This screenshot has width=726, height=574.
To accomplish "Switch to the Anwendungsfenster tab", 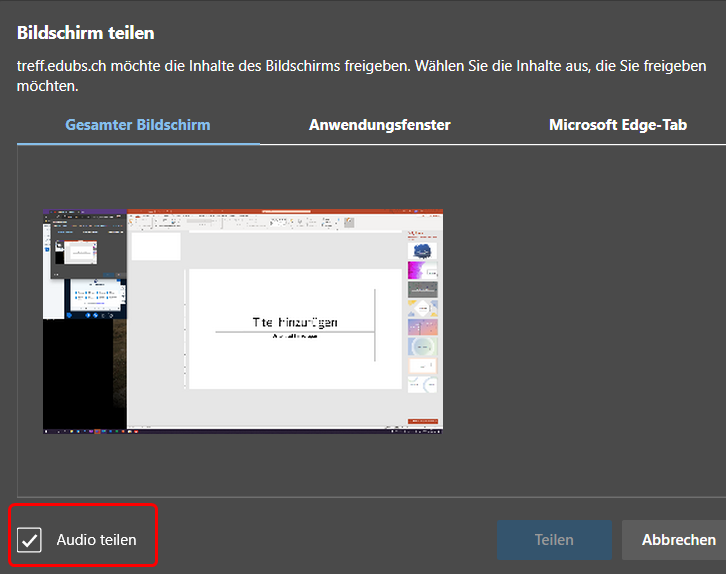I will [x=379, y=125].
